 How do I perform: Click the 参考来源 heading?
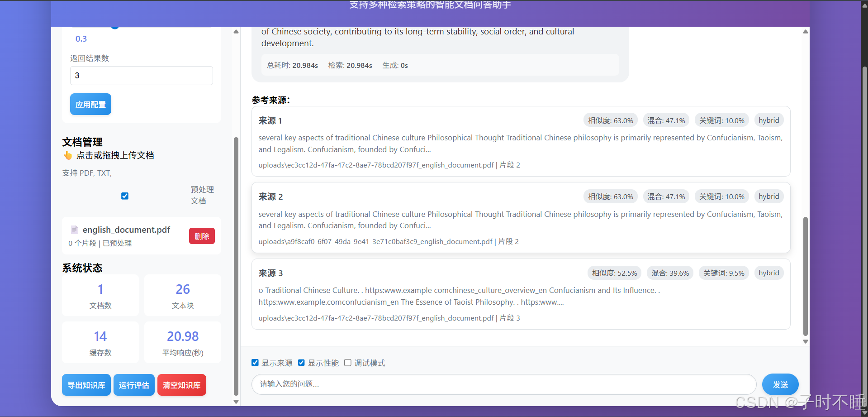[x=270, y=100]
